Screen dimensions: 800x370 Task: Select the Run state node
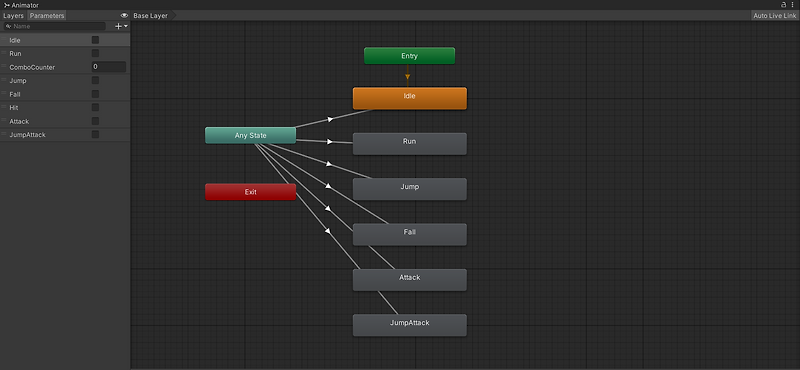pos(410,143)
